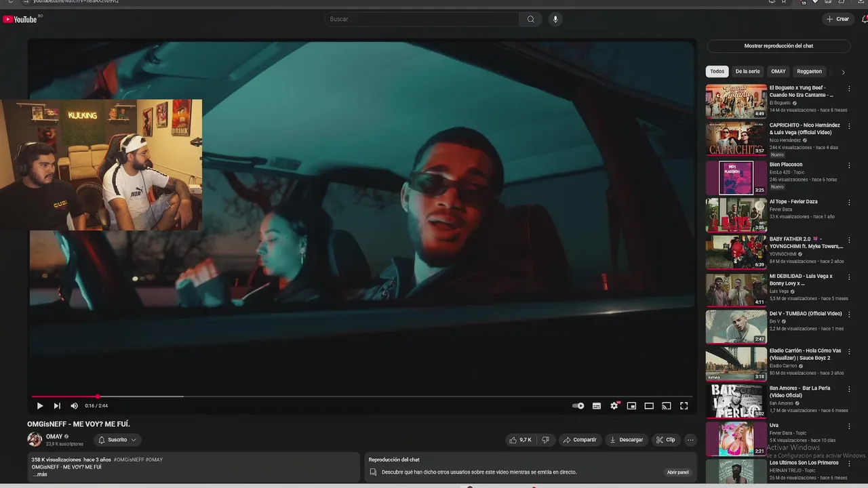Click the #OMAY hashtag

(154, 460)
